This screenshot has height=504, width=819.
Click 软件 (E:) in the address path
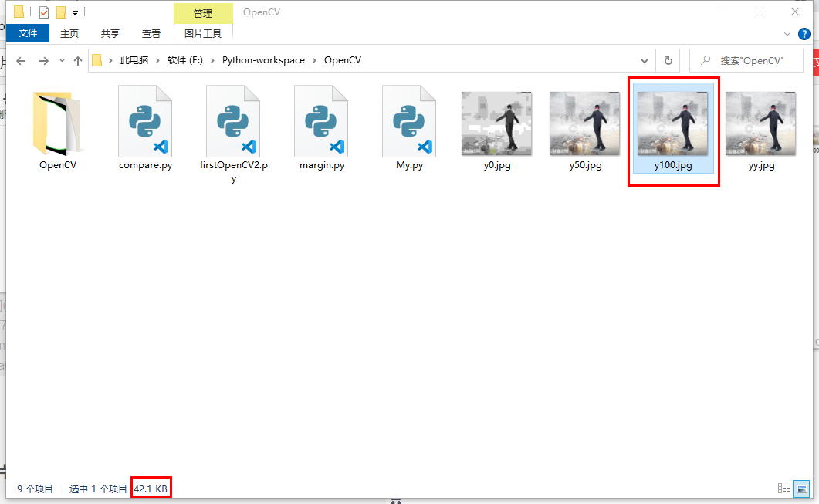point(185,60)
